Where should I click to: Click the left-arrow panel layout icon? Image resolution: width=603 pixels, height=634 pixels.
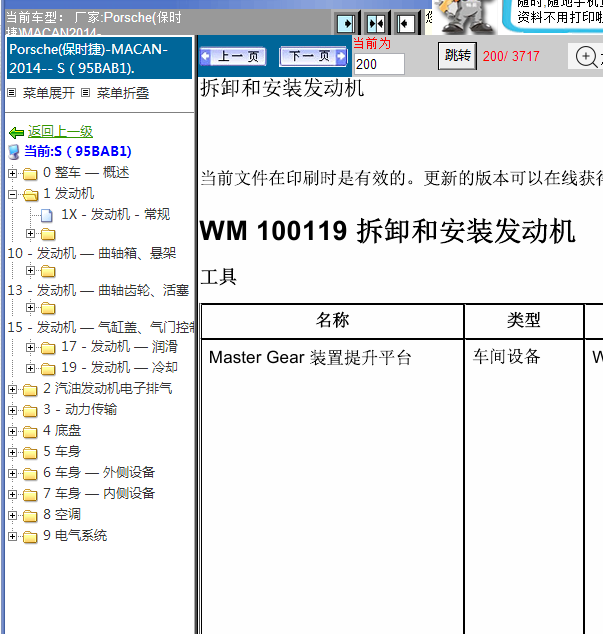click(x=405, y=23)
